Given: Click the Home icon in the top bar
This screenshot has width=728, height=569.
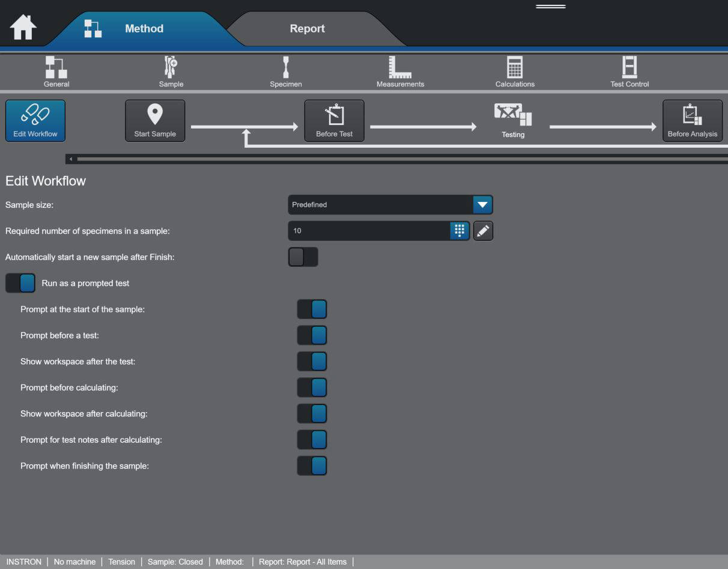Looking at the screenshot, I should (x=23, y=27).
